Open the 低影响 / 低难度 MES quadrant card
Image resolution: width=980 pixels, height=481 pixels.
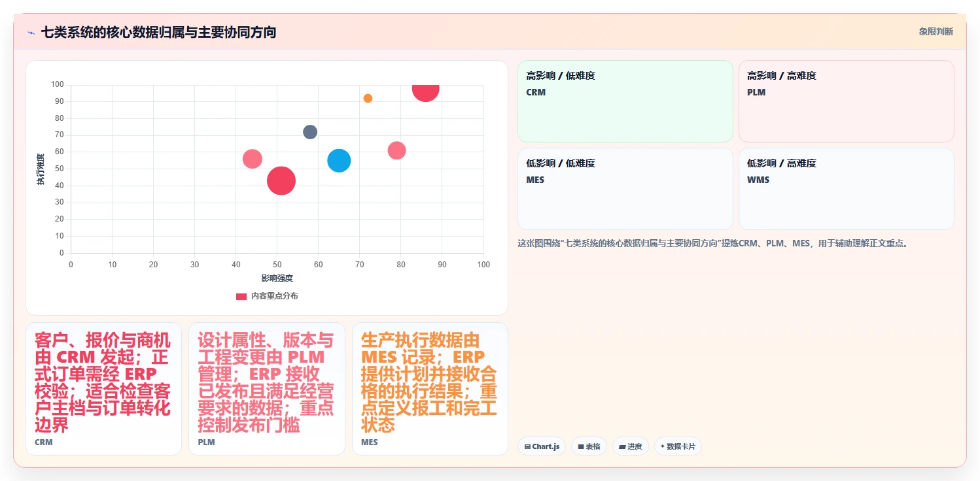pyautogui.click(x=625, y=189)
